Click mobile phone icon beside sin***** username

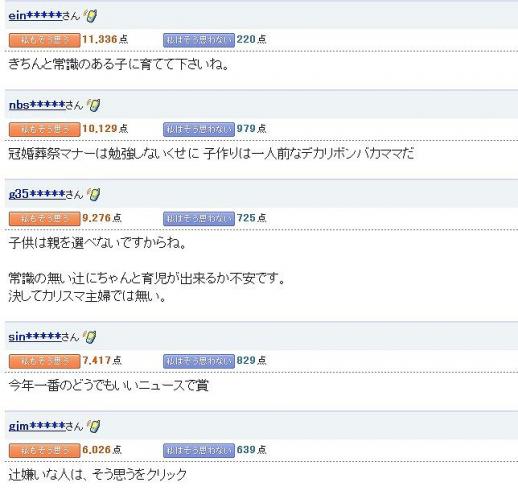(x=90, y=337)
